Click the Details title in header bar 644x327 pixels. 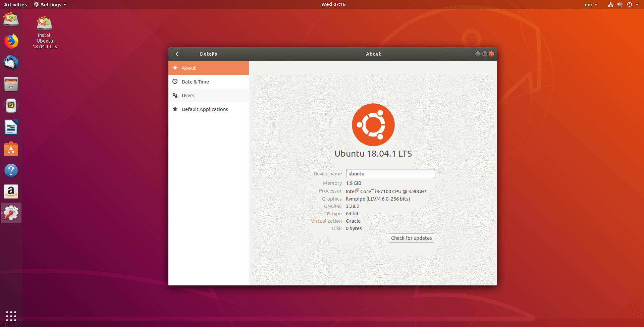[x=209, y=54]
